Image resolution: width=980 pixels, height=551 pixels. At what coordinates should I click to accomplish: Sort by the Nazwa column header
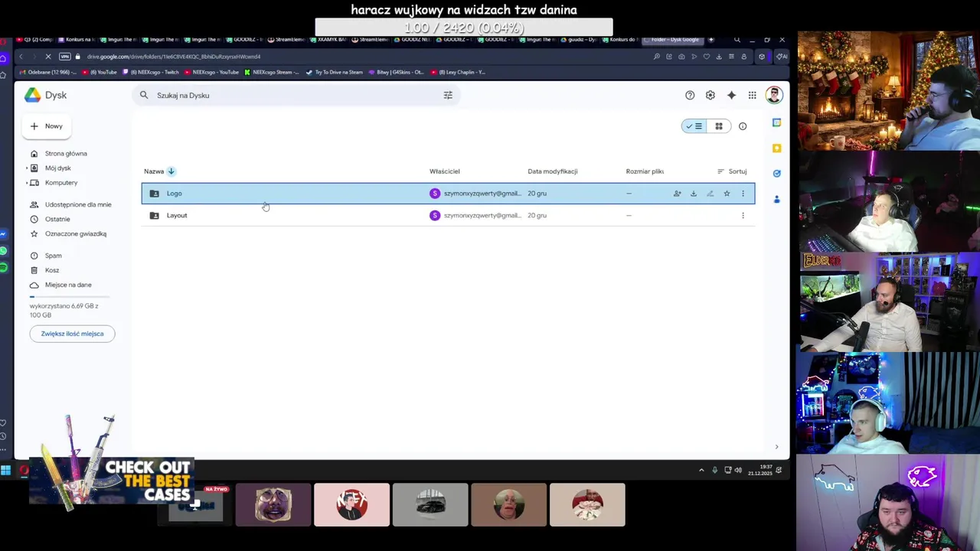154,171
